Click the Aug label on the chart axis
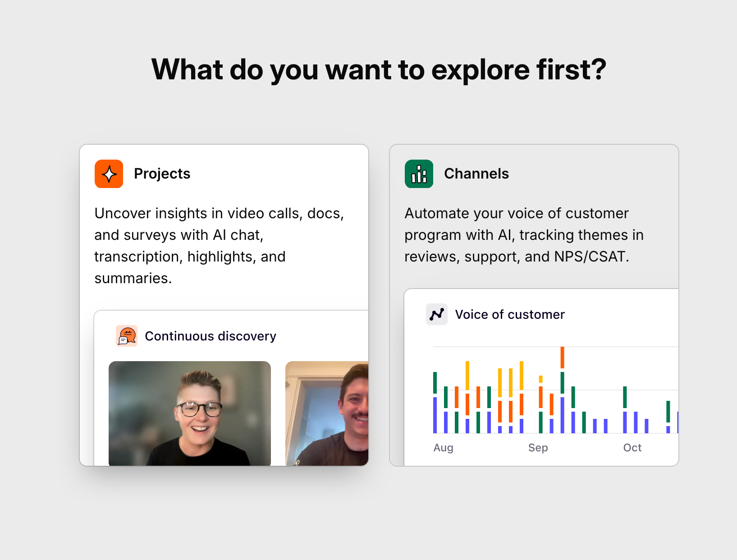 tap(443, 448)
